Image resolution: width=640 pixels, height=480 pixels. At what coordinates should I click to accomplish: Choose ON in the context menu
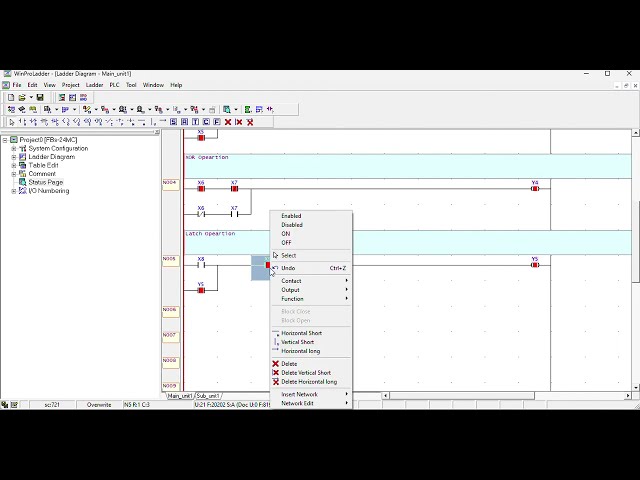pyautogui.click(x=311, y=234)
